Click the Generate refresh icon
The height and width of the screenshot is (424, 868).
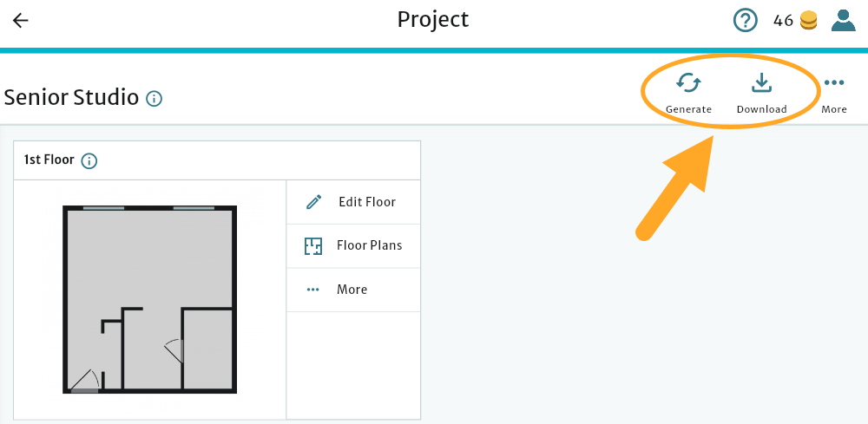[688, 83]
